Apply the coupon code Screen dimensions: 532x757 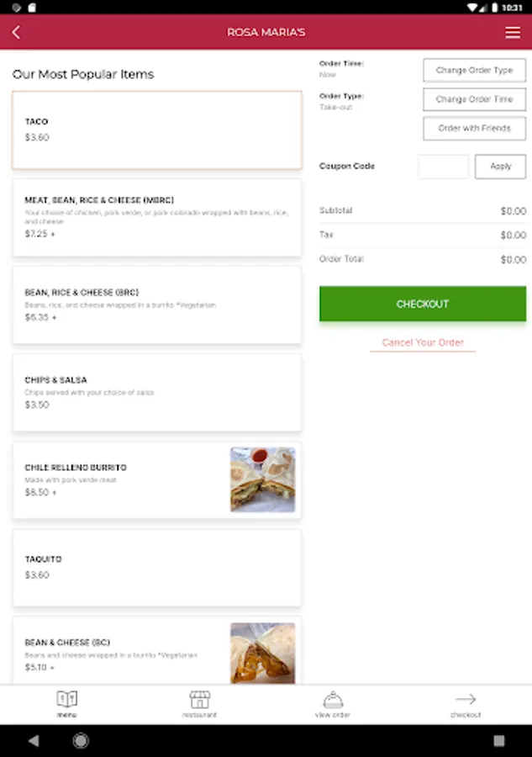click(x=500, y=167)
